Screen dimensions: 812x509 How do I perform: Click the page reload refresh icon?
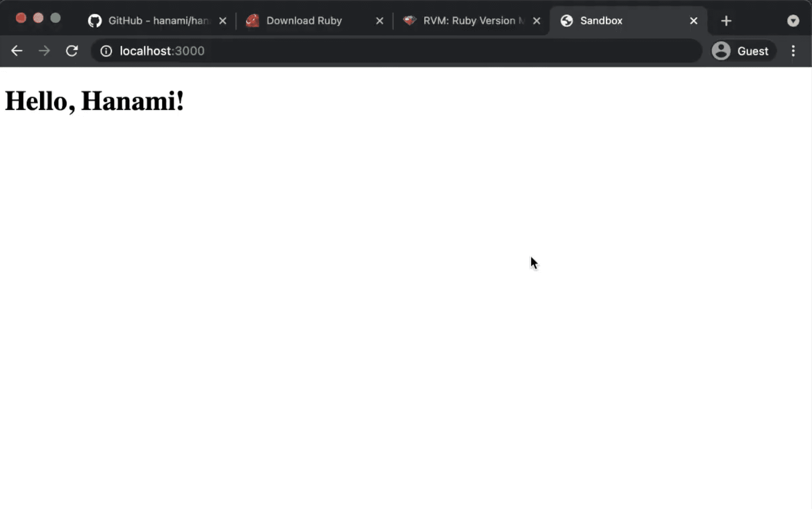click(72, 51)
